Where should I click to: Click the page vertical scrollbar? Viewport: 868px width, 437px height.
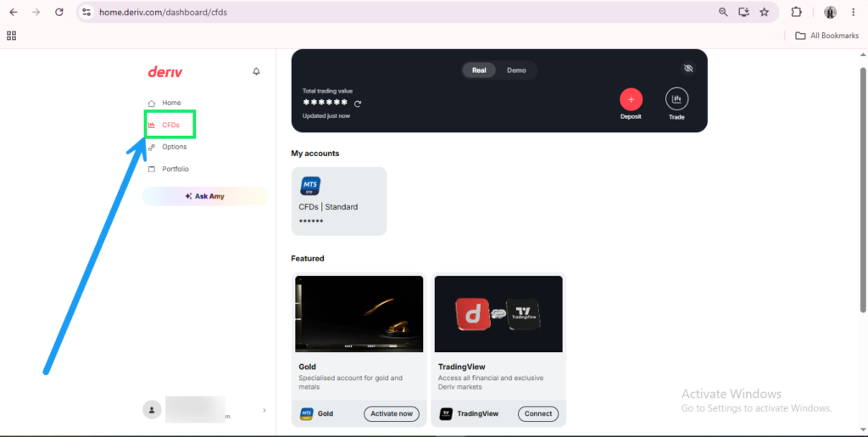click(862, 189)
